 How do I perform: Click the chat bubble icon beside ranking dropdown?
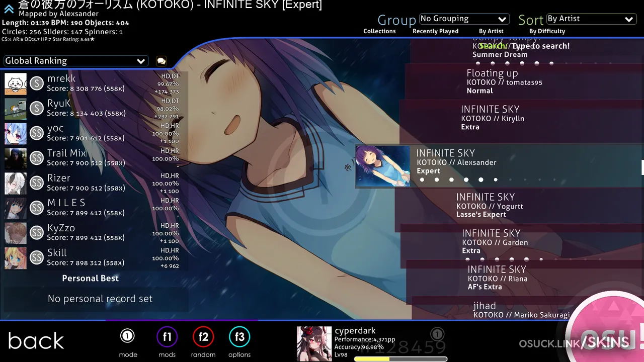161,61
